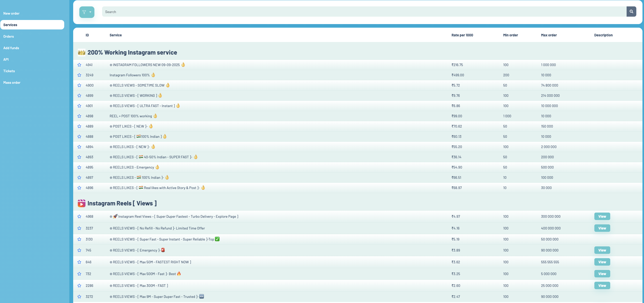Go to Add funds page
The width and height of the screenshot is (644, 303).
(x=11, y=48)
